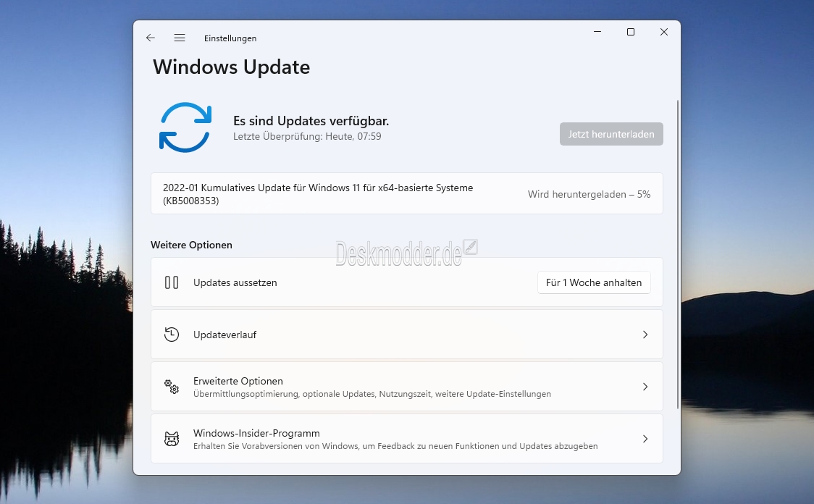The image size is (814, 504).
Task: Close the Einstellungen window
Action: click(664, 32)
